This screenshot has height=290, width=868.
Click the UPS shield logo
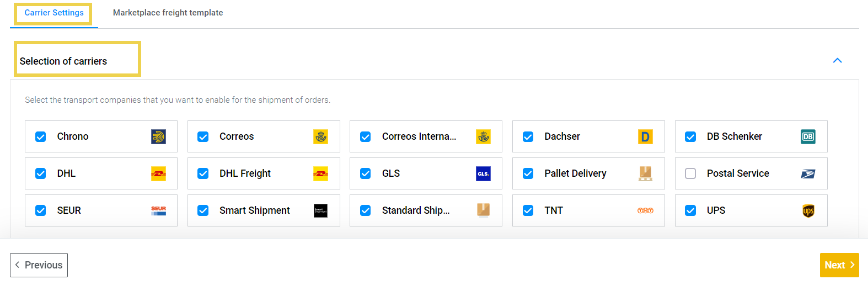[808, 210]
